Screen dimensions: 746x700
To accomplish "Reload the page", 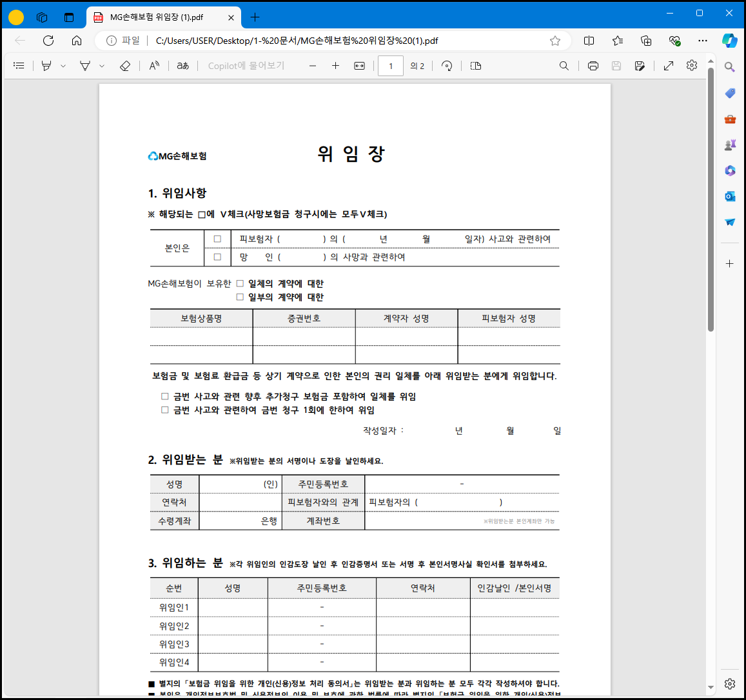I will (48, 41).
